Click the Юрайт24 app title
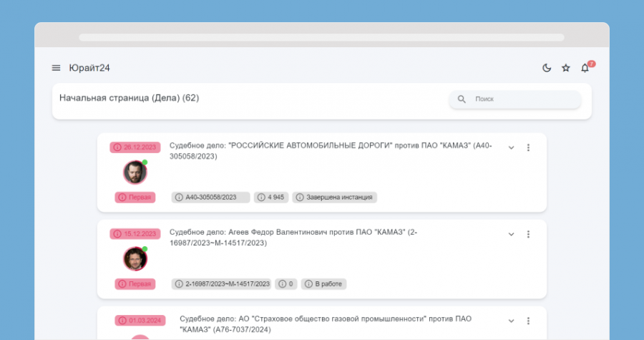This screenshot has height=340, width=644. coord(89,68)
